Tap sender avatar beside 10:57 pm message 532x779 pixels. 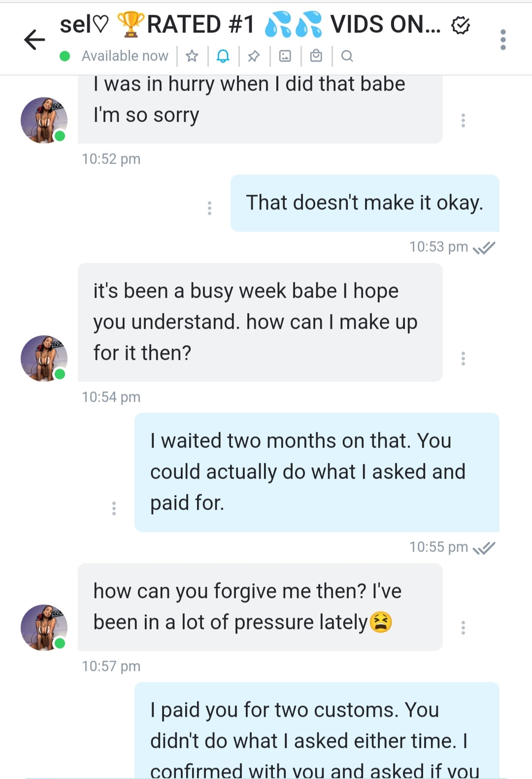44,628
